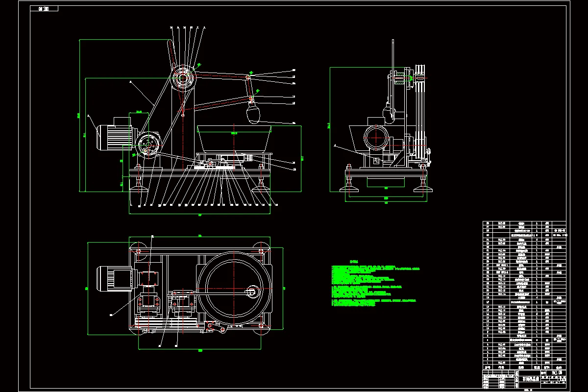The height and width of the screenshot is (392, 588).
Task: Click the parts list table
Action: [x=524, y=296]
